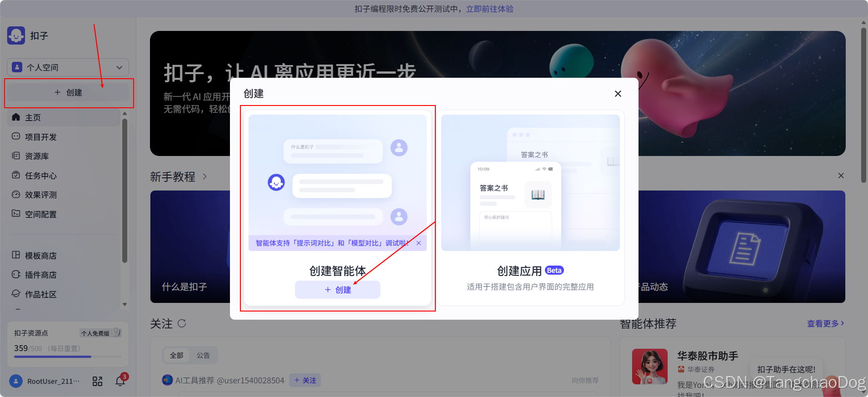Click the page vertical scrollbar
Screen dimensions: 868x397
[x=863, y=105]
